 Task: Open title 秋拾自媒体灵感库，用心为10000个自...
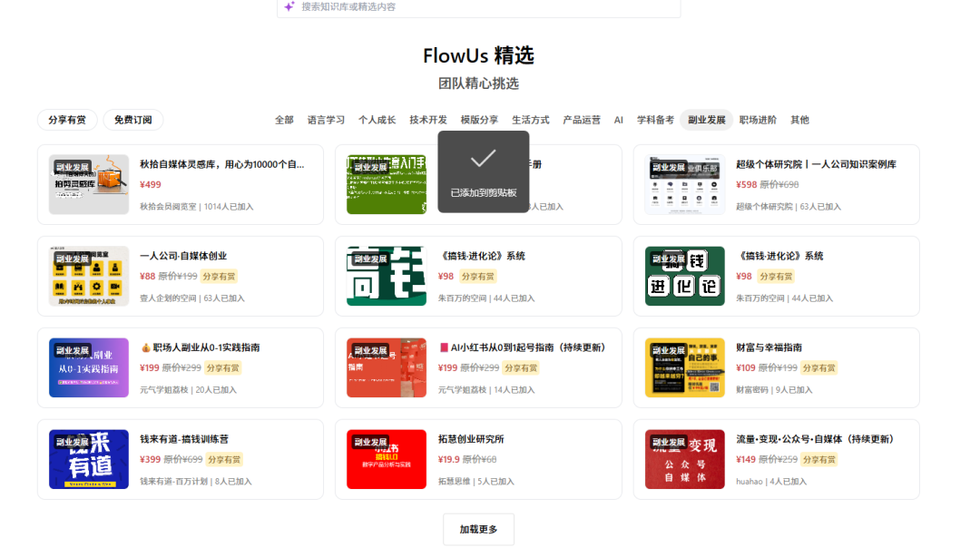click(222, 164)
